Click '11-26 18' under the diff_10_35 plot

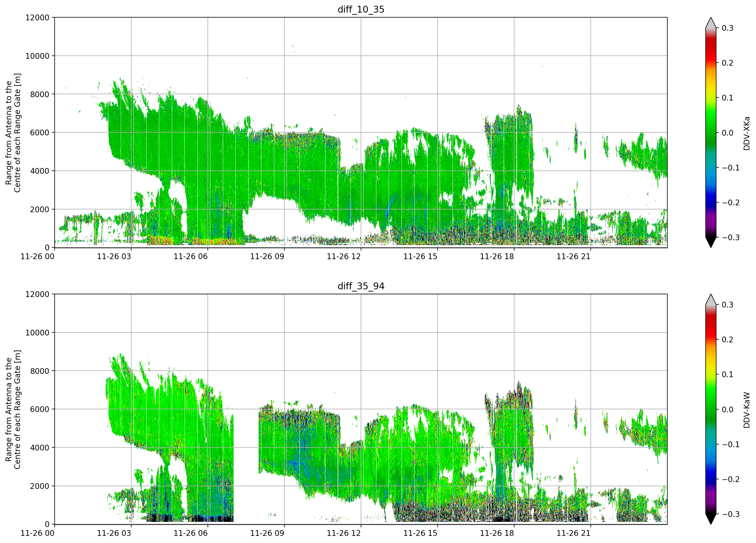(497, 256)
